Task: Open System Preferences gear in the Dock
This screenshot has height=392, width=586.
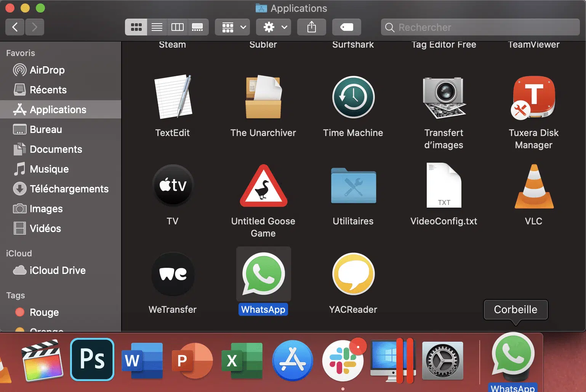Action: [x=443, y=360]
